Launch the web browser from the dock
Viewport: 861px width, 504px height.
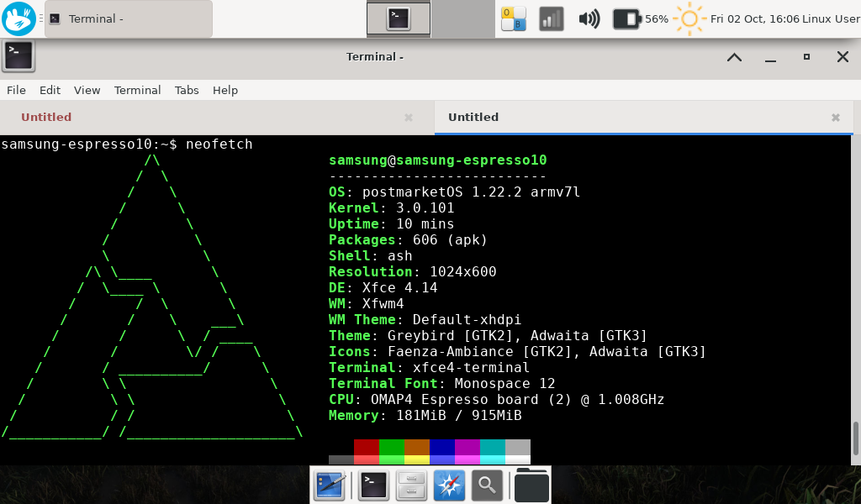448,486
